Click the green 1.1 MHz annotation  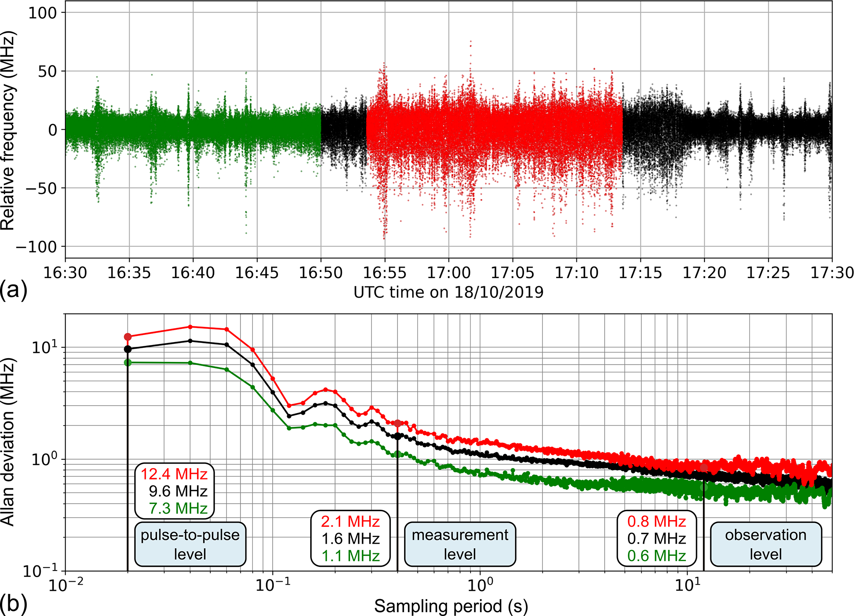(350, 556)
